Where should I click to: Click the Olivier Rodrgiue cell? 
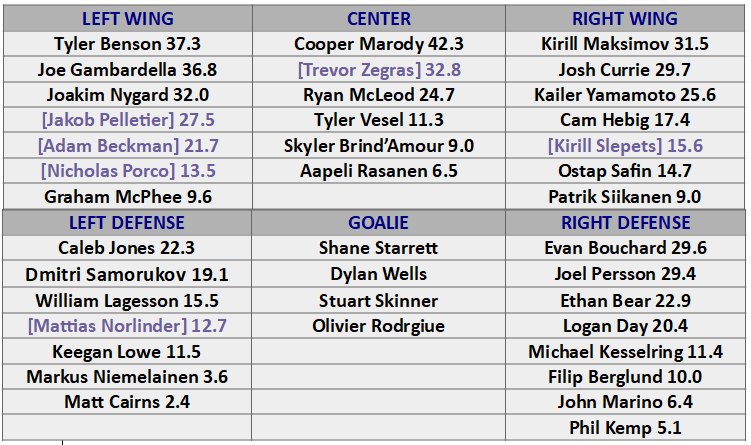click(x=378, y=326)
